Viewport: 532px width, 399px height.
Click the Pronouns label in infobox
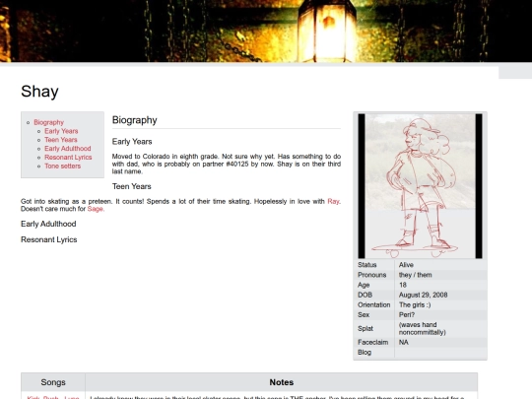[371, 275]
